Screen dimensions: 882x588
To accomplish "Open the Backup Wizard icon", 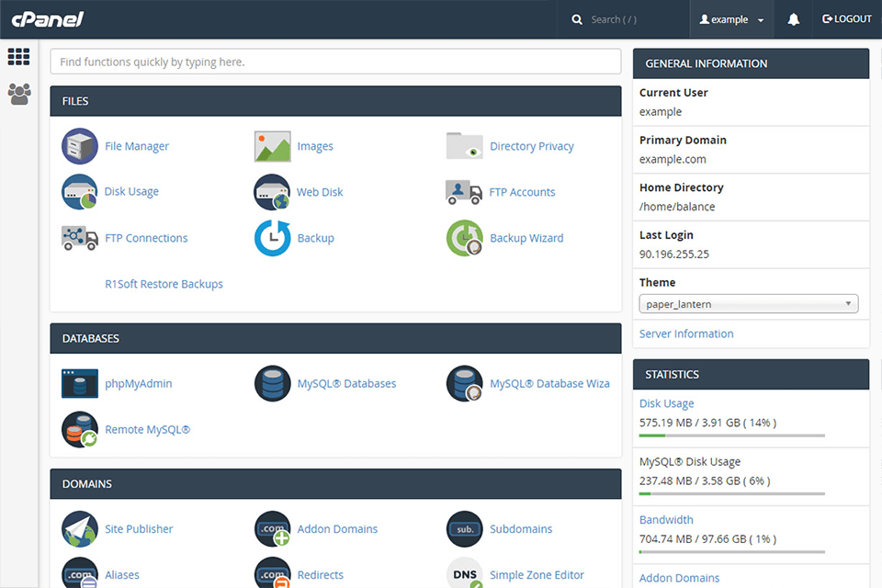I will [464, 238].
